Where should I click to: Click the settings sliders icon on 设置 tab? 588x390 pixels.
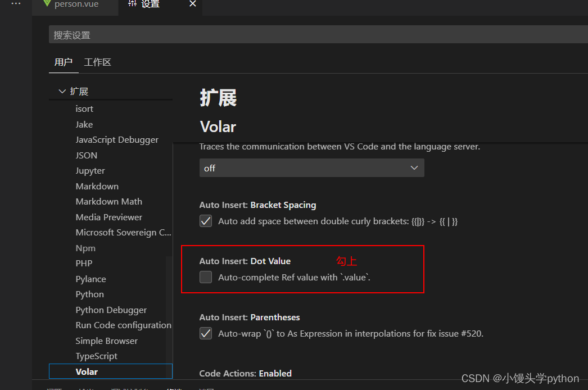132,3
